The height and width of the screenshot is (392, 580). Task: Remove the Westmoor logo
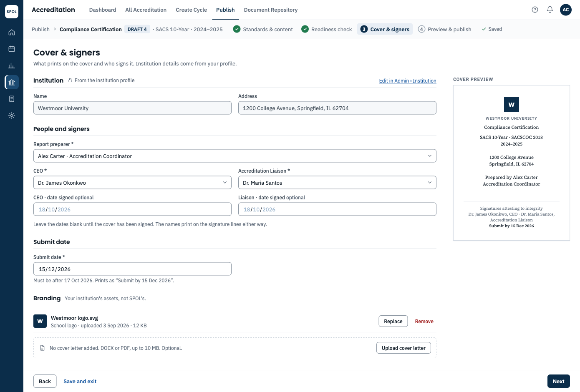pos(424,321)
